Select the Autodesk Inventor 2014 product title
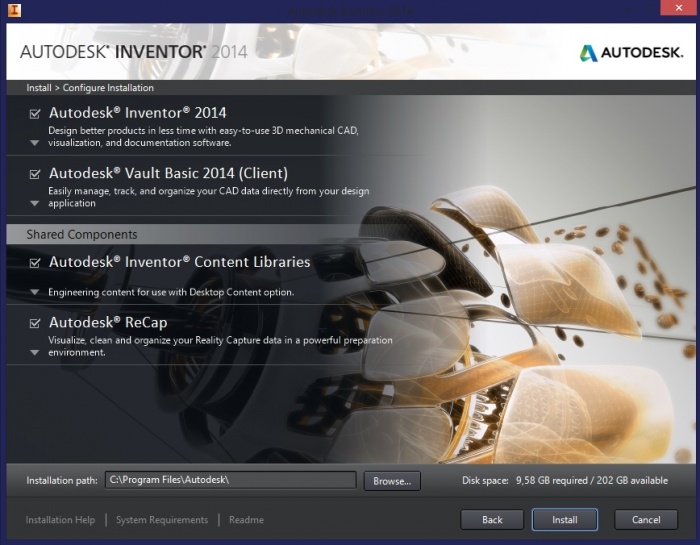 tap(138, 113)
